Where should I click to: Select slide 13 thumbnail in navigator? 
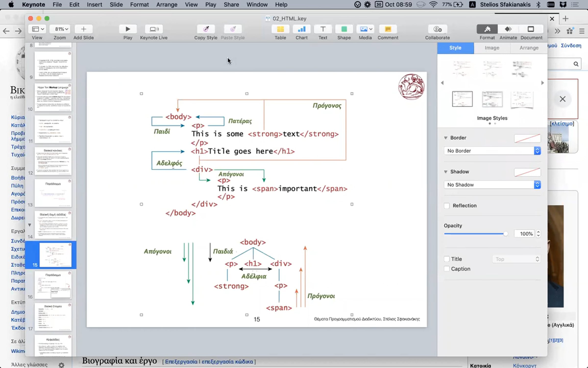(x=53, y=193)
